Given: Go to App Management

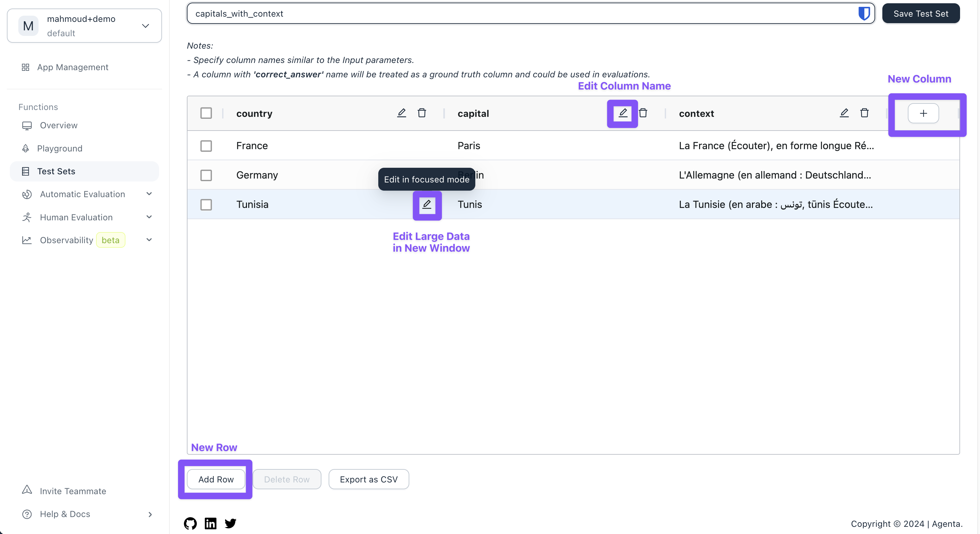Looking at the screenshot, I should pyautogui.click(x=85, y=67).
